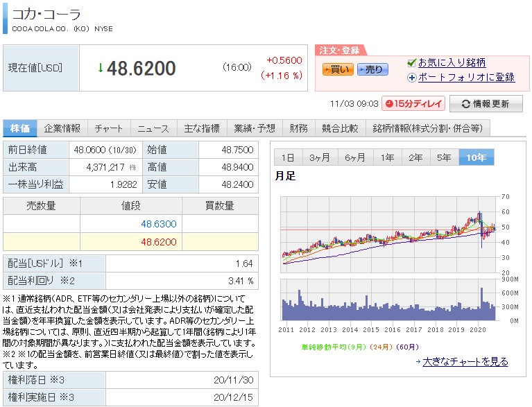The image size is (532, 407).
Task: Click the blue 売り sell button
Action: (372, 69)
